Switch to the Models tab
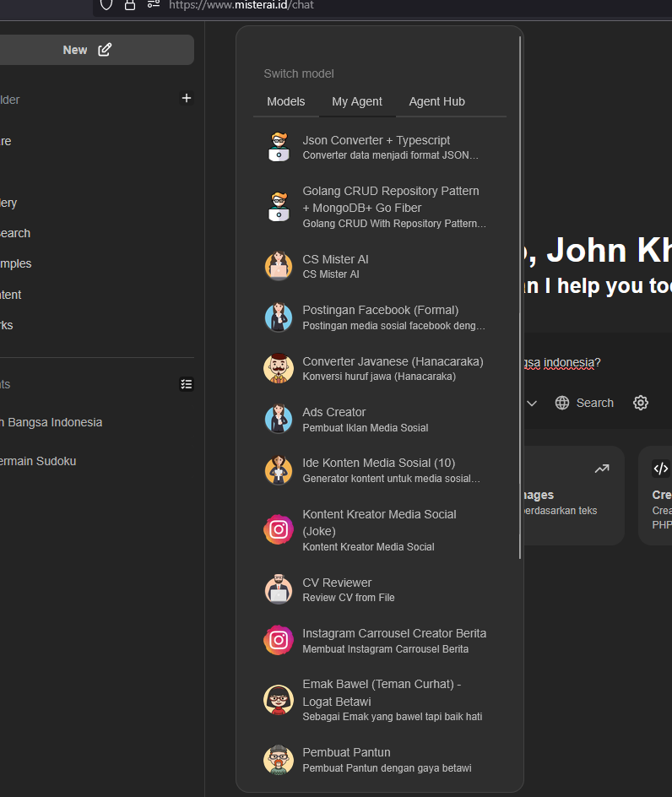672x797 pixels. coord(285,101)
